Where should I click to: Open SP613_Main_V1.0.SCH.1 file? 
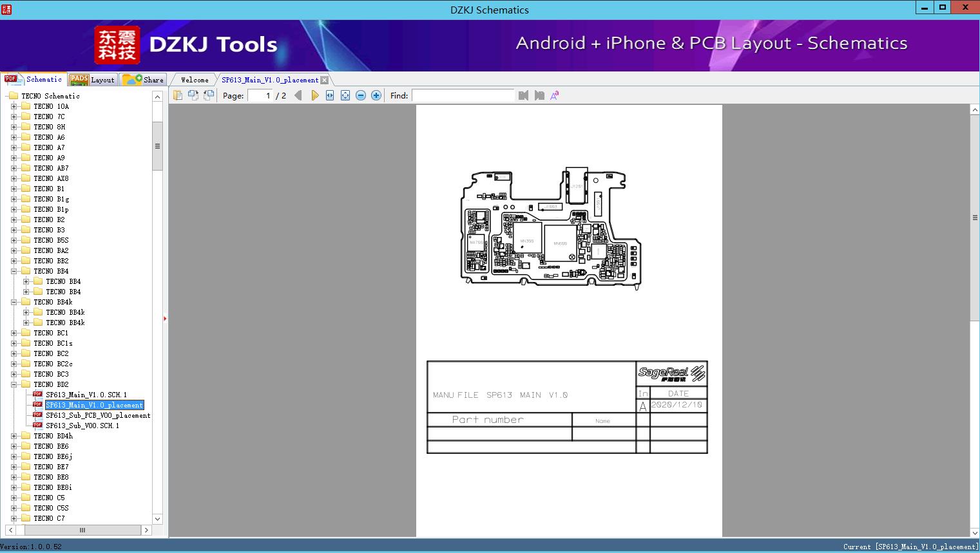[86, 395]
